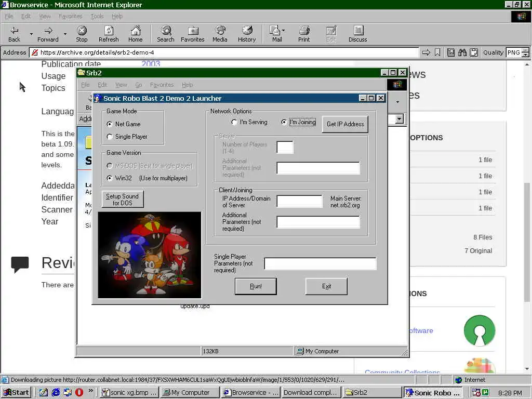Open Tools menu in Internet Explorer

point(97,16)
